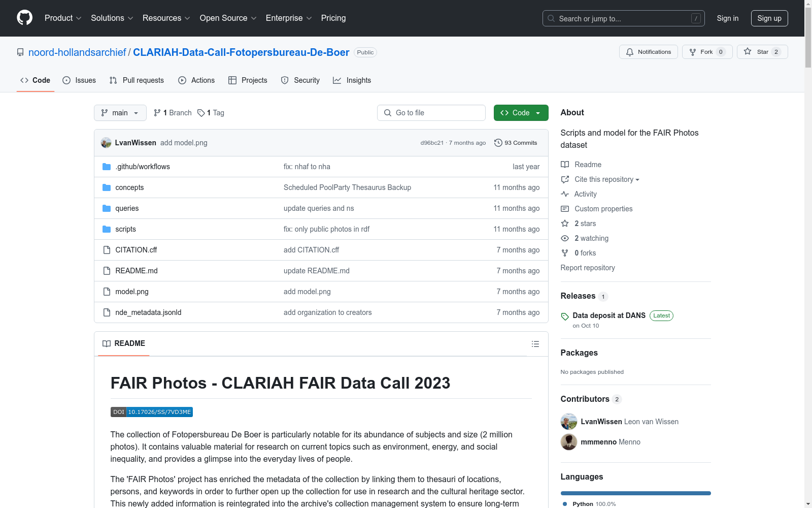812x508 pixels.
Task: Open the Data deposit at DANS release
Action: tap(609, 315)
